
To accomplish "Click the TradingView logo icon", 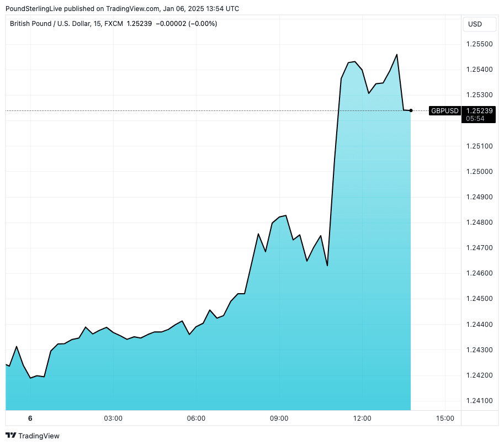I will pyautogui.click(x=10, y=436).
